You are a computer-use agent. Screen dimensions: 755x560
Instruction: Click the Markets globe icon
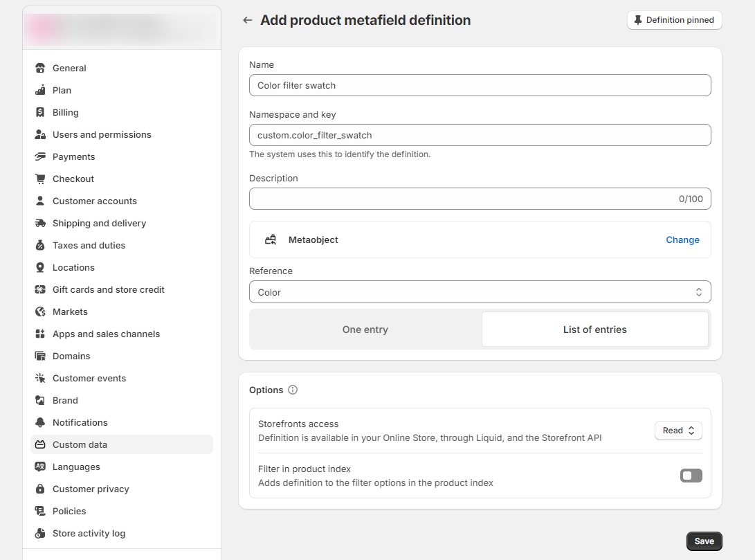pyautogui.click(x=40, y=311)
